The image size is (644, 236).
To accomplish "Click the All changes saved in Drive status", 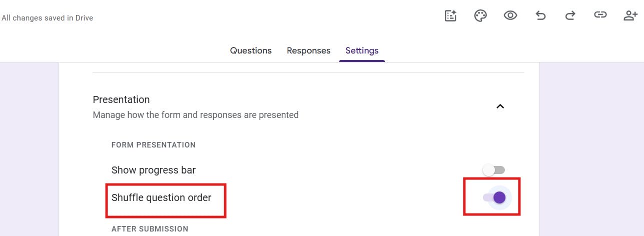I will coord(47,18).
